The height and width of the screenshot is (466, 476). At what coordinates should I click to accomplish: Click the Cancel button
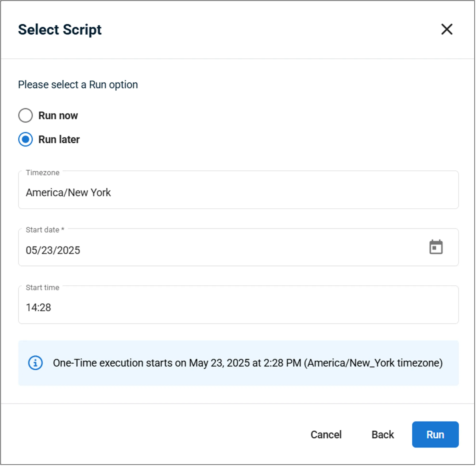326,435
